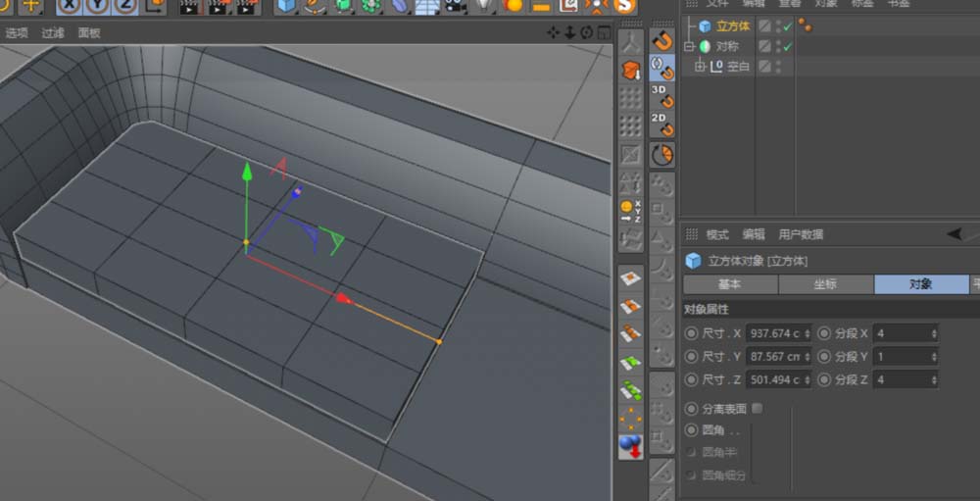The width and height of the screenshot is (980, 501).
Task: Collapse the 对称 tree node
Action: pos(689,46)
